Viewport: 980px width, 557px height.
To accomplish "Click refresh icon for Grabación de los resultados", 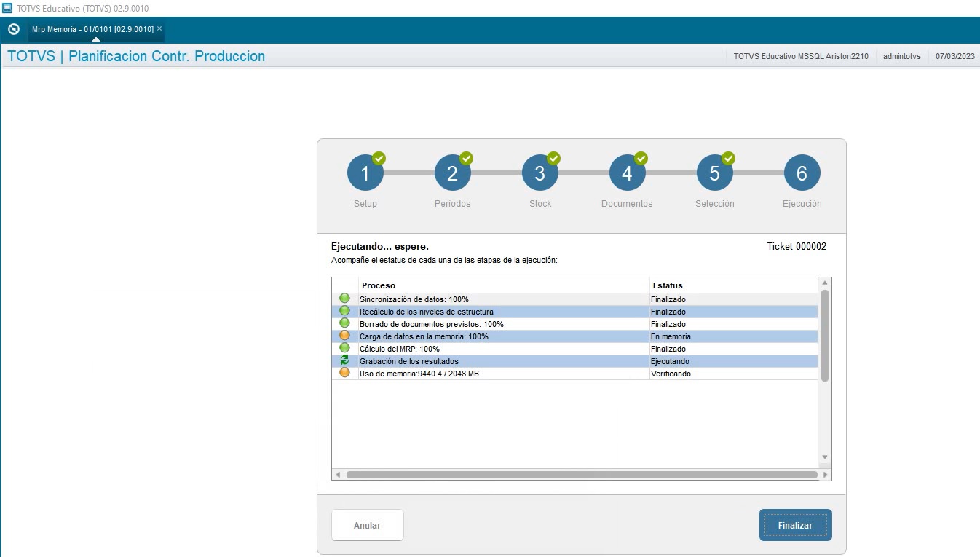I will pos(344,360).
